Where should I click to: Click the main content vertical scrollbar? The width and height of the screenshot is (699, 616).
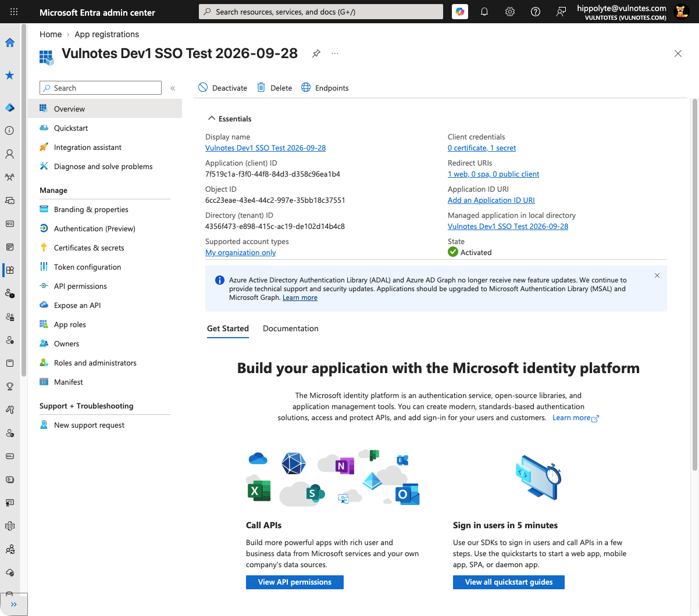pos(694,285)
